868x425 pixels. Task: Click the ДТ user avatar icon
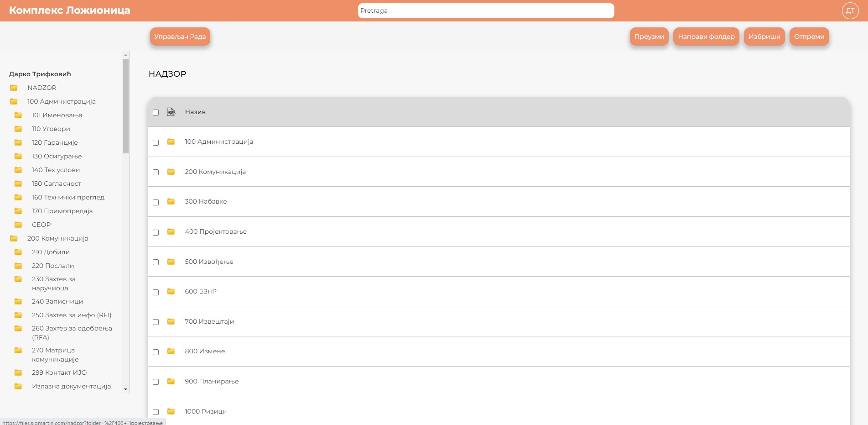click(x=850, y=11)
